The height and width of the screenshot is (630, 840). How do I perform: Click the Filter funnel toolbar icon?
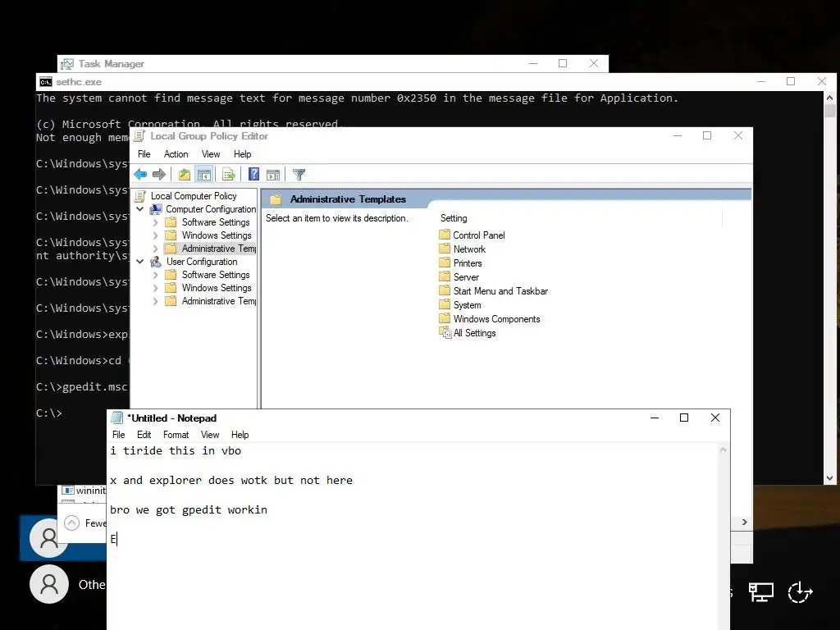[x=299, y=174]
